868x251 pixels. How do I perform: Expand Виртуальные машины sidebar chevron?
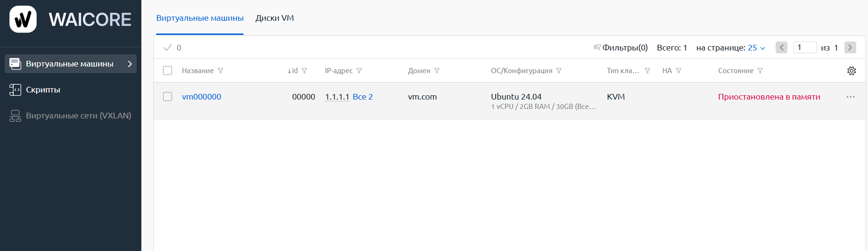tap(130, 64)
